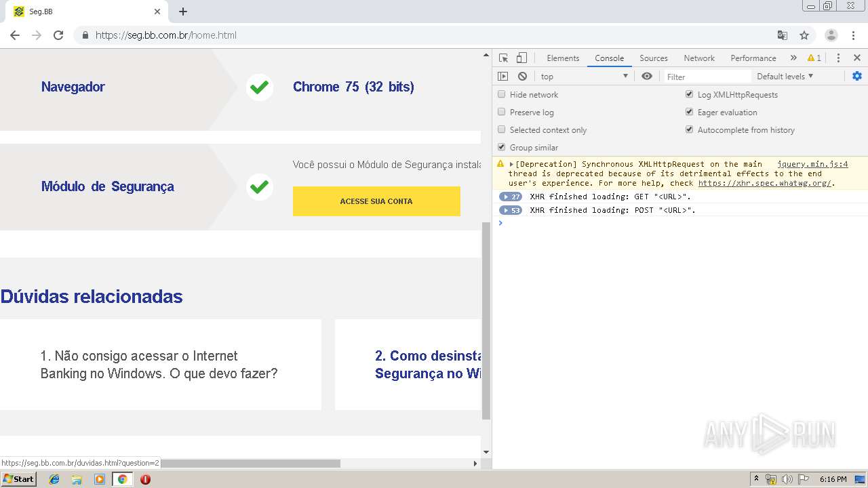Open the red Opera-style taskbar icon
Screen dimensions: 868x488
pos(145,479)
